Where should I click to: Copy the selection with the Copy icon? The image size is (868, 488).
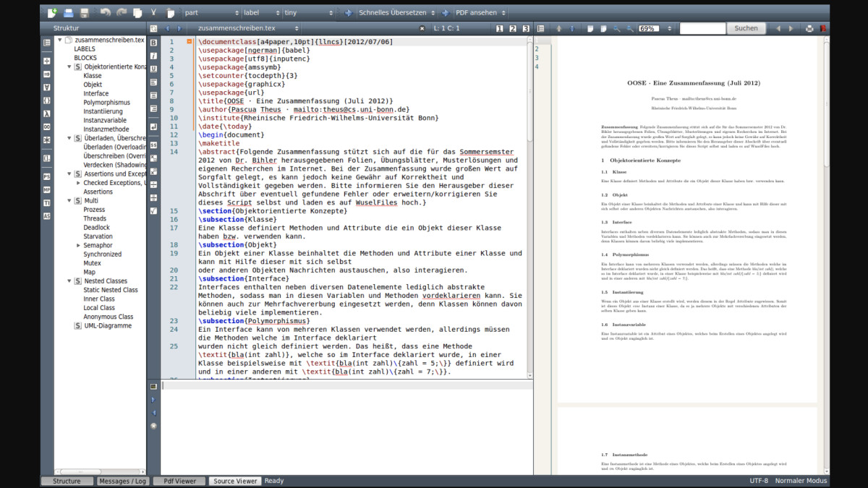137,12
